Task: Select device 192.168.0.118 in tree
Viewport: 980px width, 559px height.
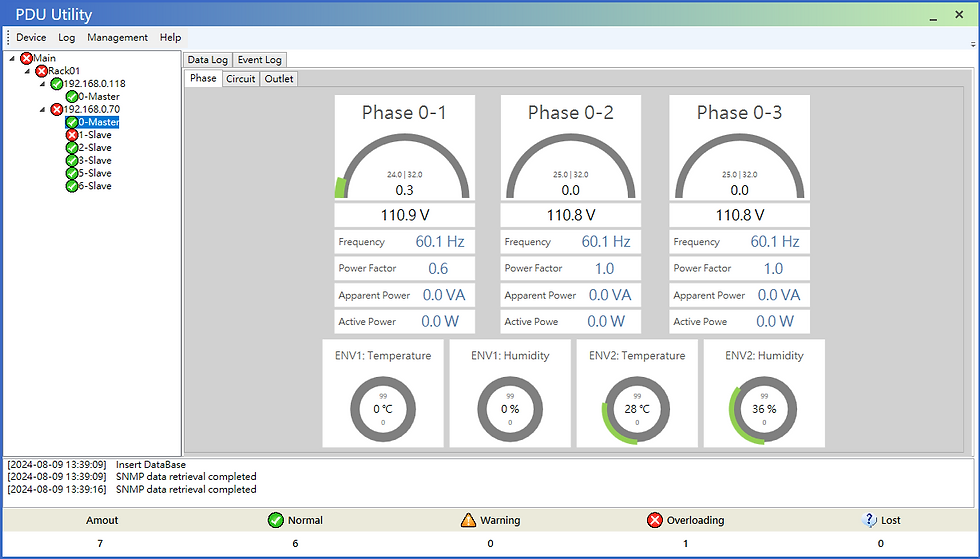Action: click(94, 84)
